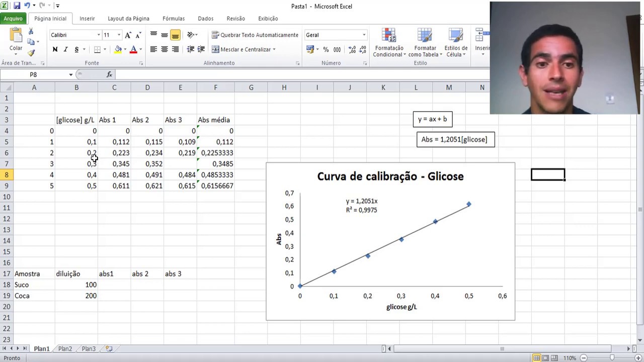644x362 pixels.
Task: Click zoom out minus button
Action: (x=584, y=358)
